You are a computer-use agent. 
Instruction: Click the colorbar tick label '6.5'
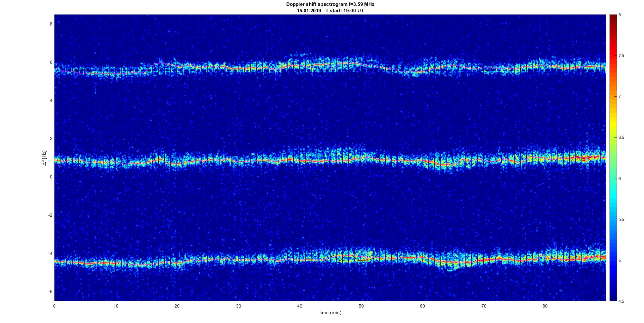(621, 138)
